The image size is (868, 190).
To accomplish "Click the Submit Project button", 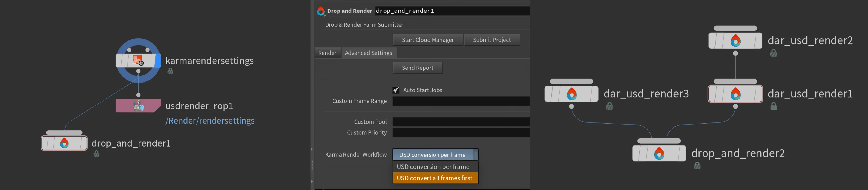I will coord(492,40).
